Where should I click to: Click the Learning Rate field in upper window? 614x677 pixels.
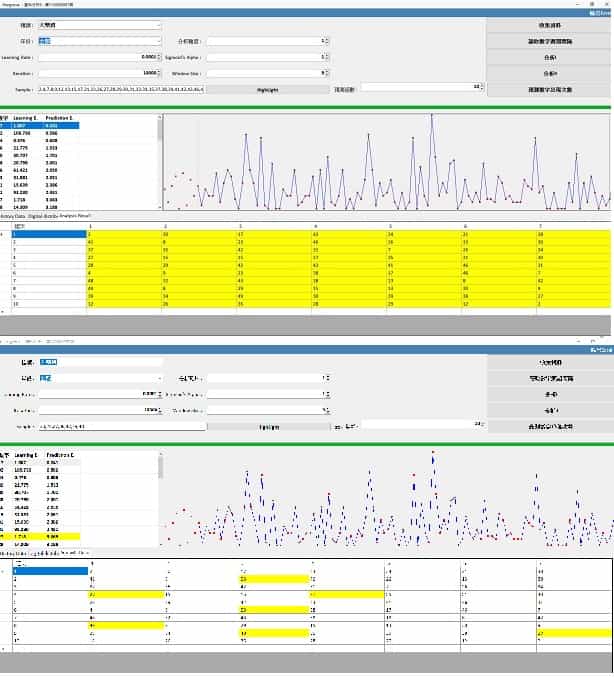coord(99,57)
